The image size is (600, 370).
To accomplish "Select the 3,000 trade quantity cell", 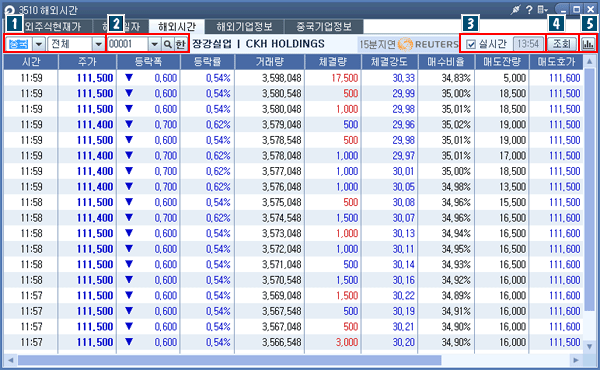I will (333, 342).
